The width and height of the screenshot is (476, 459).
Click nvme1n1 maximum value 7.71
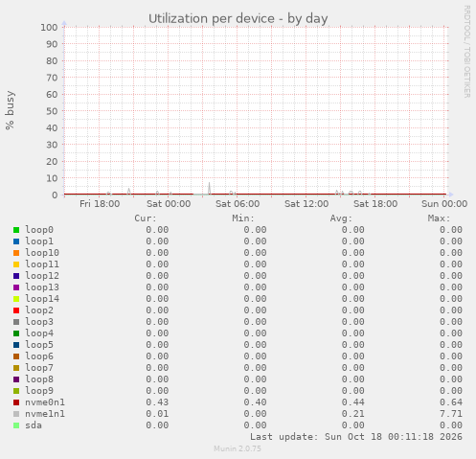pos(451,414)
